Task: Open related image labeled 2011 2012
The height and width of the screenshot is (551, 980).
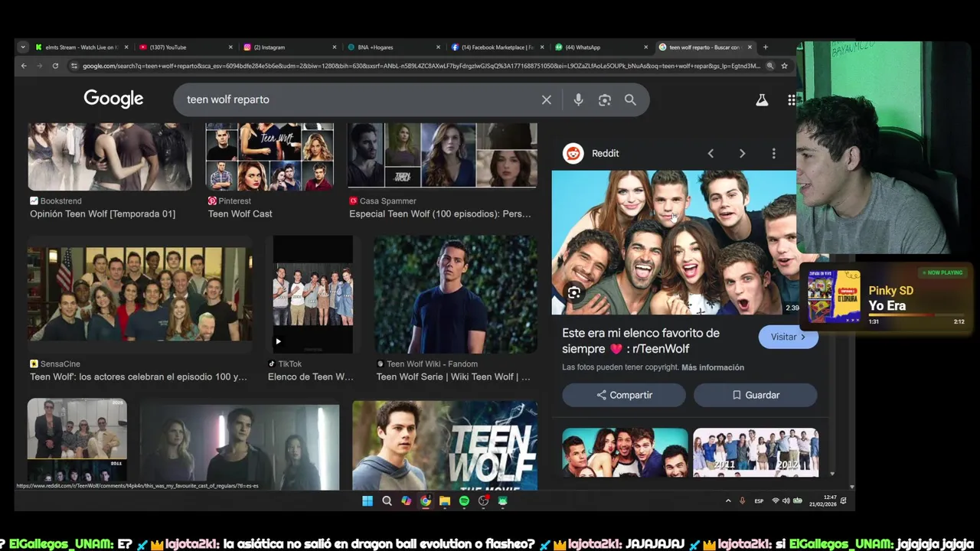Action: pyautogui.click(x=756, y=452)
